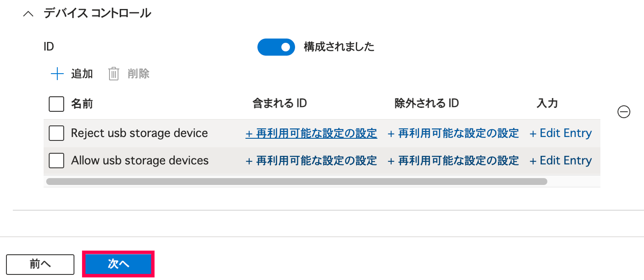Viewport: 644px width, 280px height.
Task: Select the Allow usb storage devices checkbox
Action: [x=56, y=161]
